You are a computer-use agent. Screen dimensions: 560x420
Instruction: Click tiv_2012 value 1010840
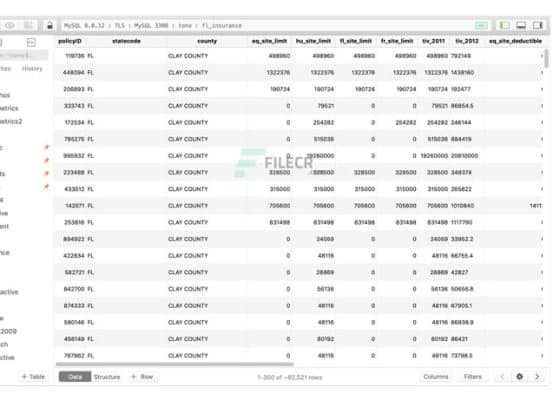[462, 206]
